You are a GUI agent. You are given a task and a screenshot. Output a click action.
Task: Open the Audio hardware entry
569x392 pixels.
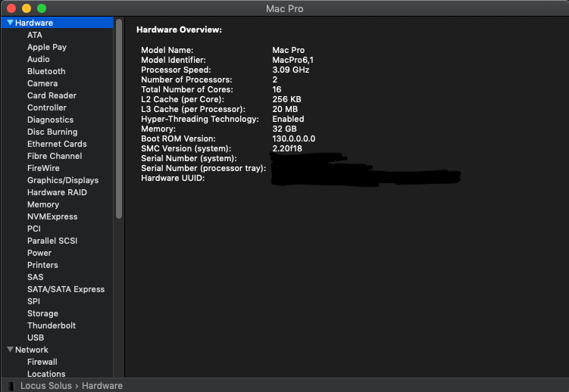[x=39, y=59]
